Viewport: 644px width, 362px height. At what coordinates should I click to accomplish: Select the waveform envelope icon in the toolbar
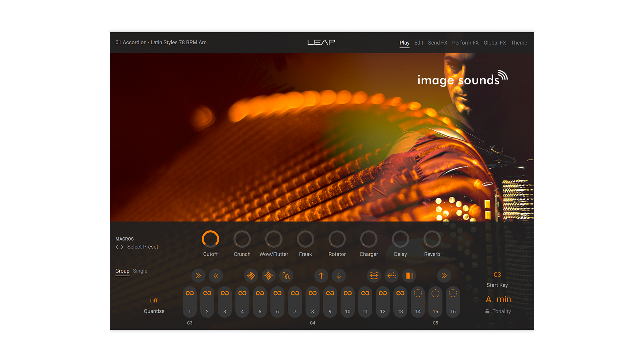click(286, 276)
